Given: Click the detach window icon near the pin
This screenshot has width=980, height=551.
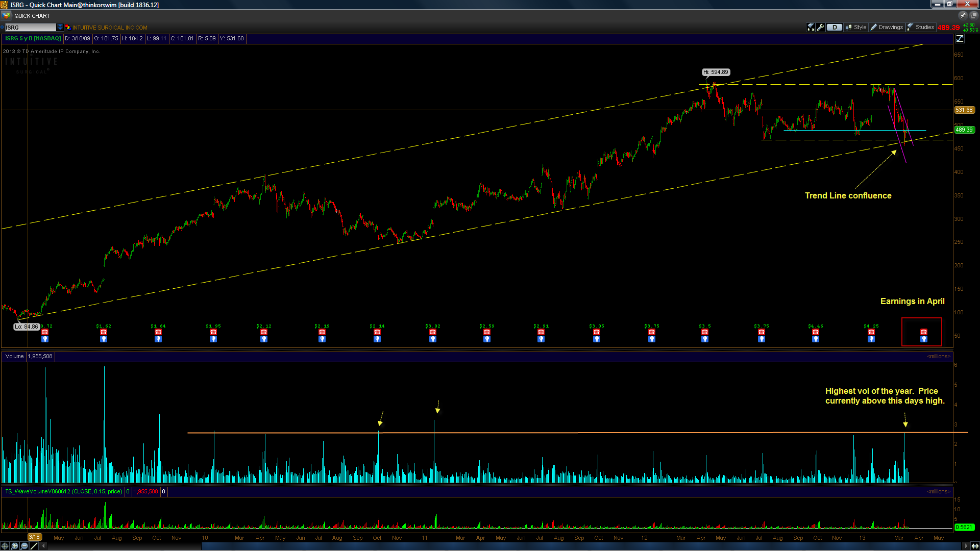Looking at the screenshot, I should click(x=973, y=16).
